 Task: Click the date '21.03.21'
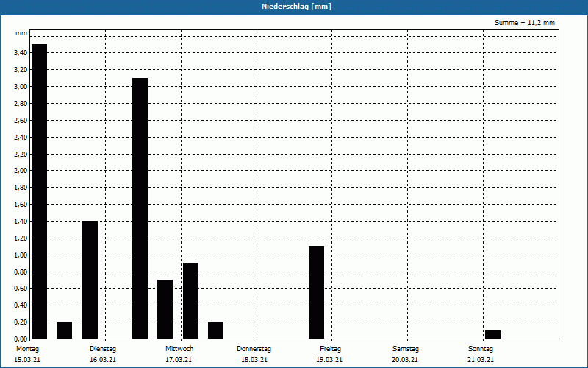point(481,360)
